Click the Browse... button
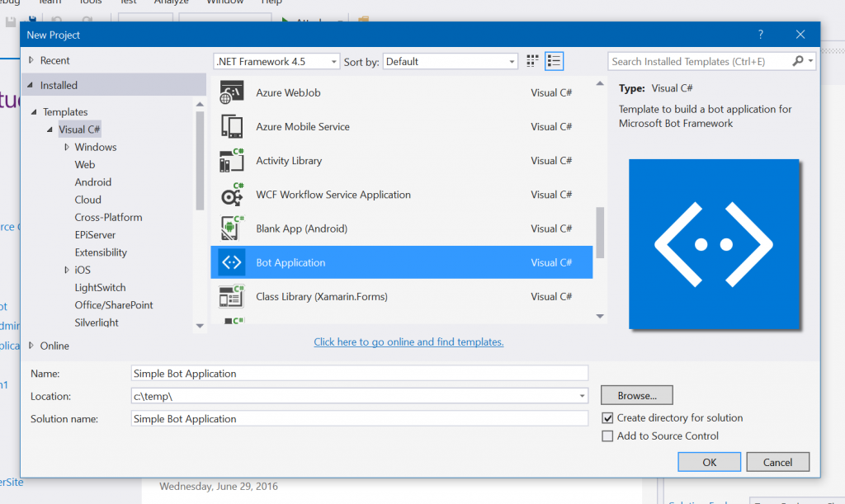The height and width of the screenshot is (504, 845). 637,395
